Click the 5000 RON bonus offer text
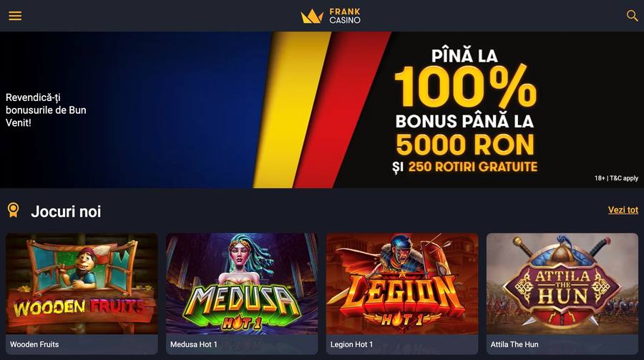Viewport: 644px width, 360px height. 465,145
